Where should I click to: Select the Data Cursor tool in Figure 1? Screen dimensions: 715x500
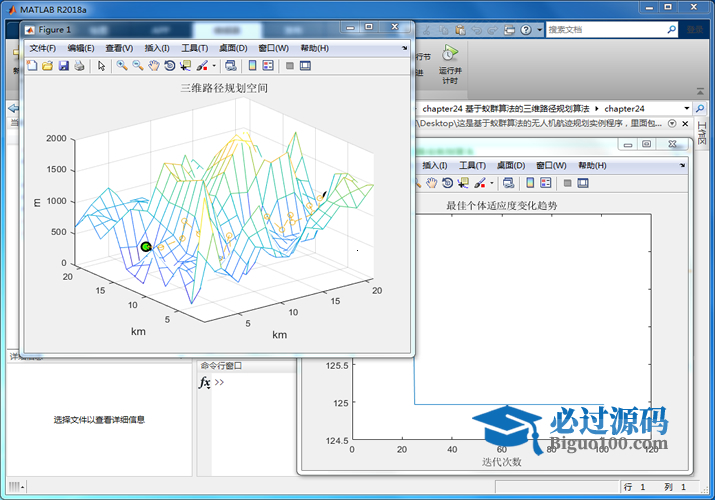tap(186, 66)
